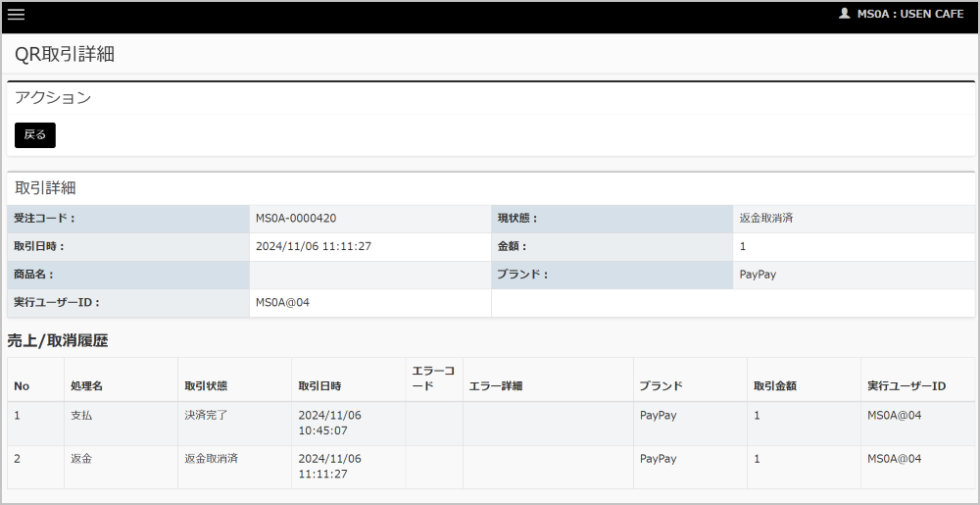Click the MS0A : USEN CAFE account label
Viewport: 980px width, 505px height.
pos(910,14)
